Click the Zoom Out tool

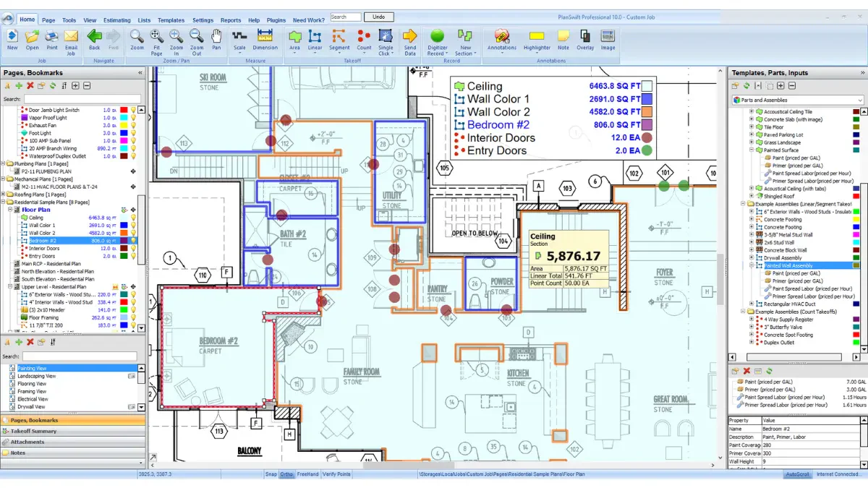(x=197, y=42)
